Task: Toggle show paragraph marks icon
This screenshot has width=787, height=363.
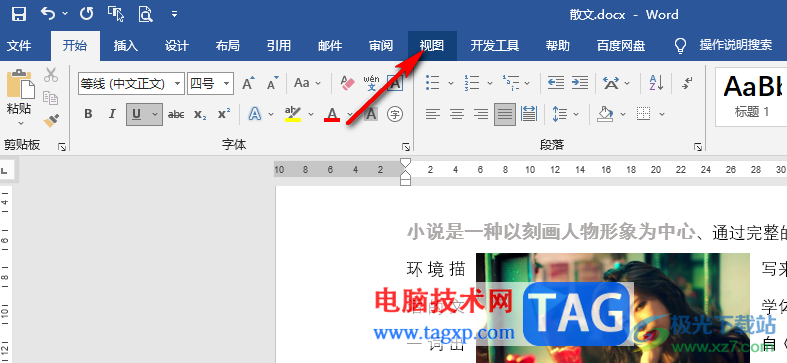Action: click(x=688, y=83)
